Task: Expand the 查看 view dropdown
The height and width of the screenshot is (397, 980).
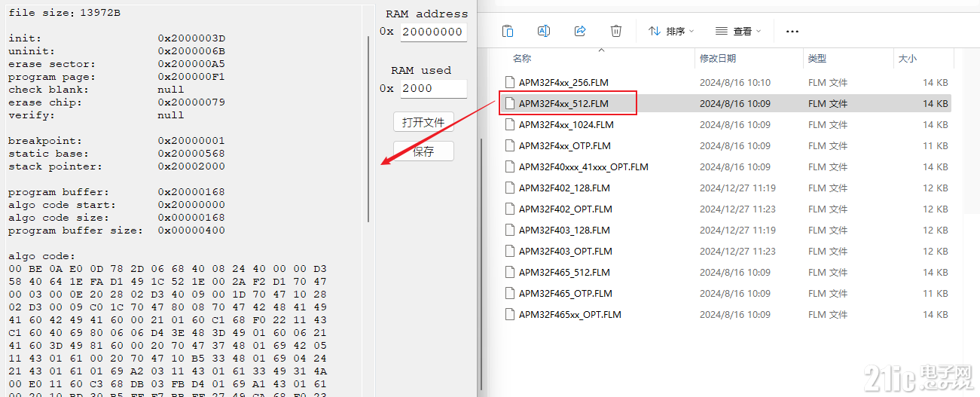Action: coord(738,32)
